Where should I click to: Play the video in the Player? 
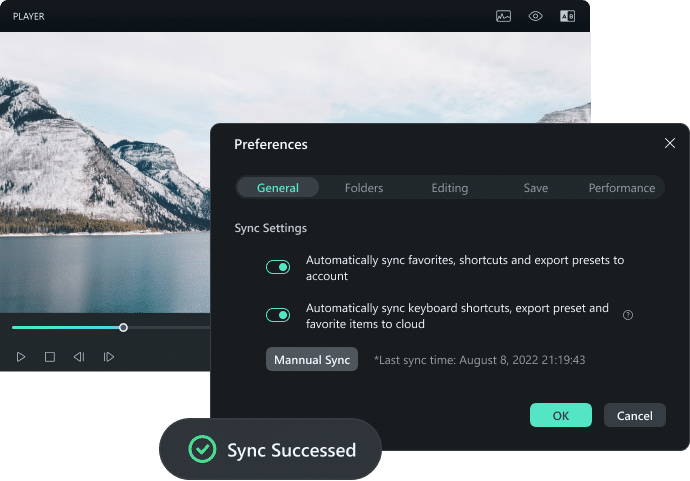tap(21, 357)
